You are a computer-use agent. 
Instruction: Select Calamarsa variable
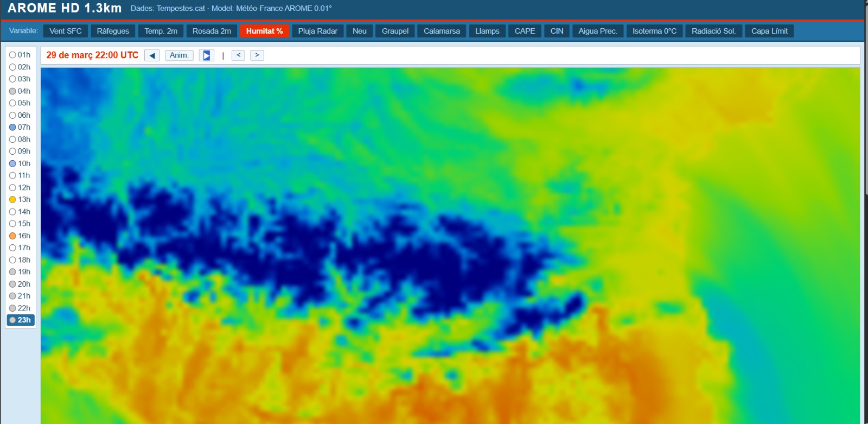point(442,31)
